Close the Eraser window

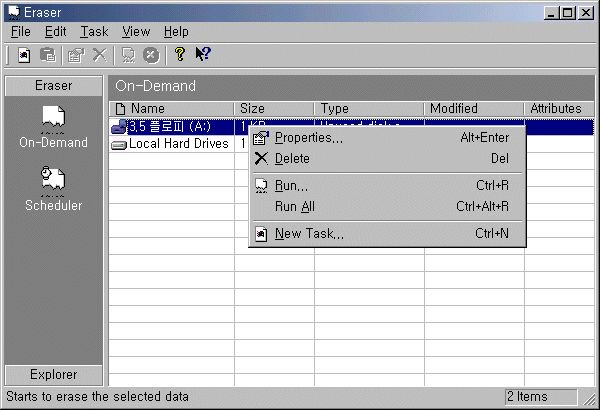tap(586, 13)
